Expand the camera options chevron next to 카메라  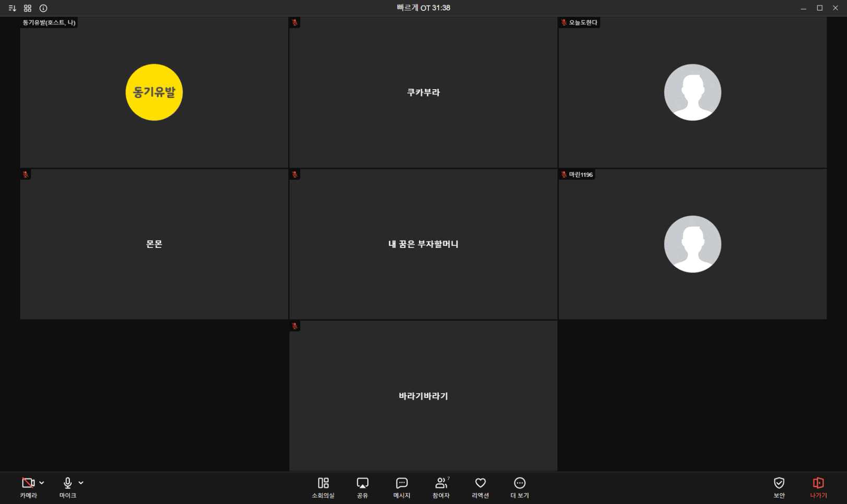42,483
